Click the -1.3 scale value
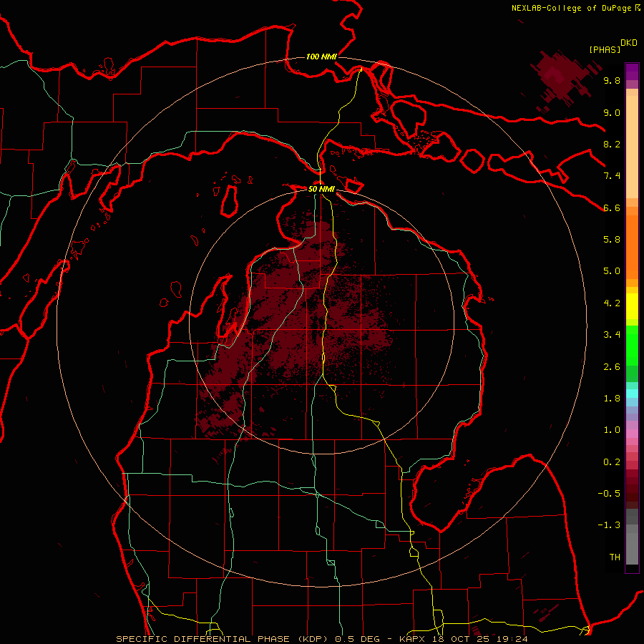The height and width of the screenshot is (644, 644). point(609,525)
